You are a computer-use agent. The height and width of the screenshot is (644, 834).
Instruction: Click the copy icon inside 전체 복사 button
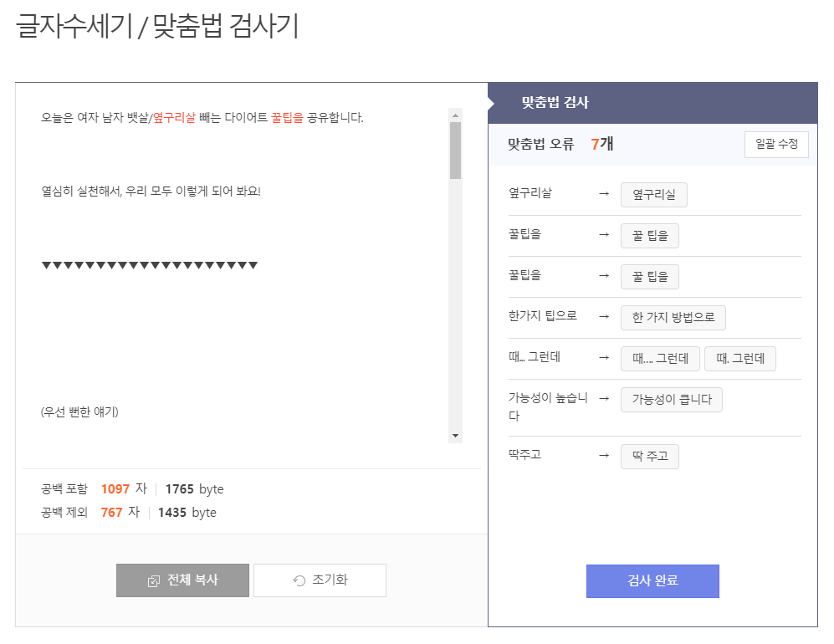pyautogui.click(x=157, y=580)
